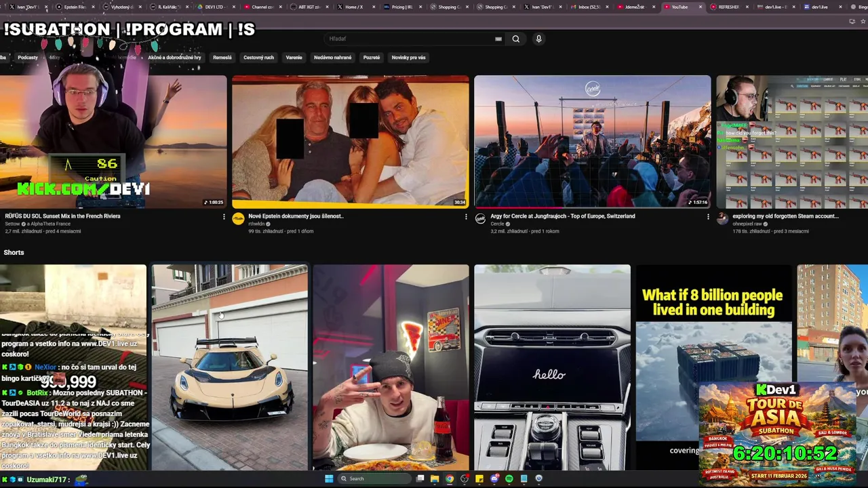Close the Epstein Files browser tab
This screenshot has height=488, width=868.
tap(92, 7)
